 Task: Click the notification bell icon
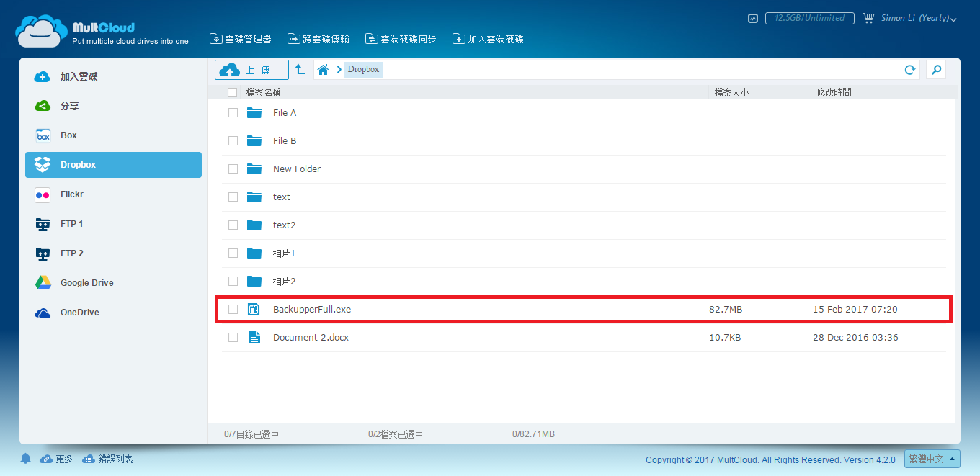click(x=26, y=459)
